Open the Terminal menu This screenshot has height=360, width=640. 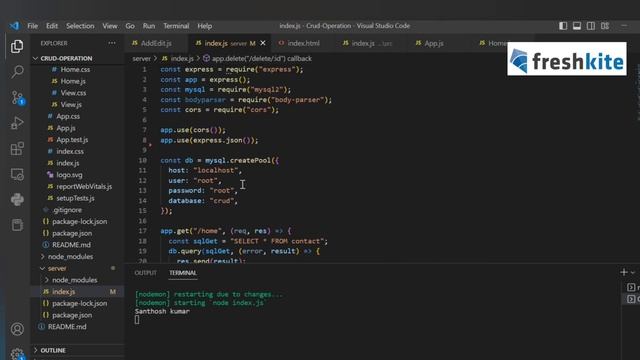tap(176, 26)
